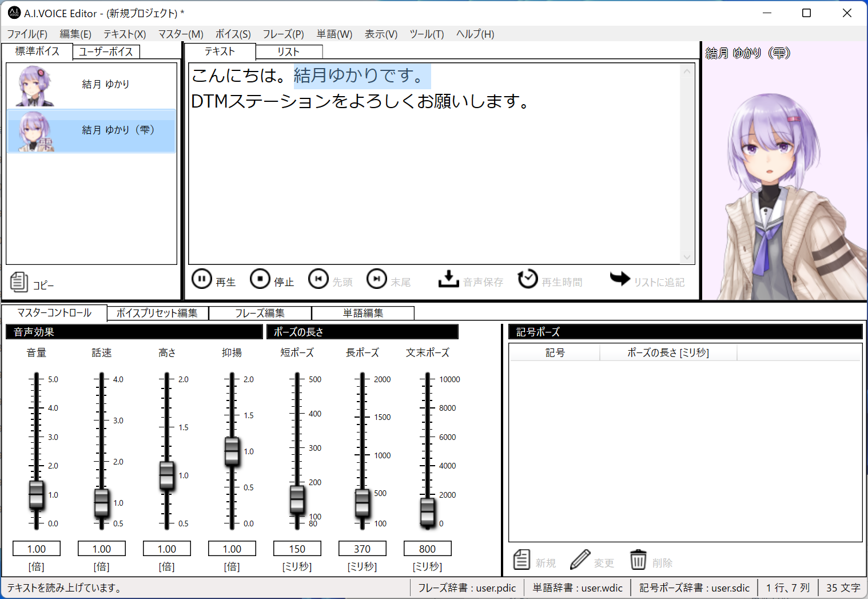Open the 単語(W) menu
Screen dimensions: 868x599
point(335,34)
